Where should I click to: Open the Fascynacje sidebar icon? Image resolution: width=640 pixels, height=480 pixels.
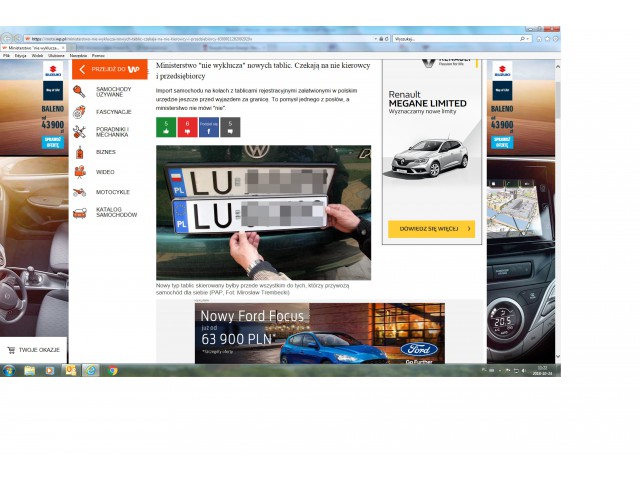click(79, 112)
